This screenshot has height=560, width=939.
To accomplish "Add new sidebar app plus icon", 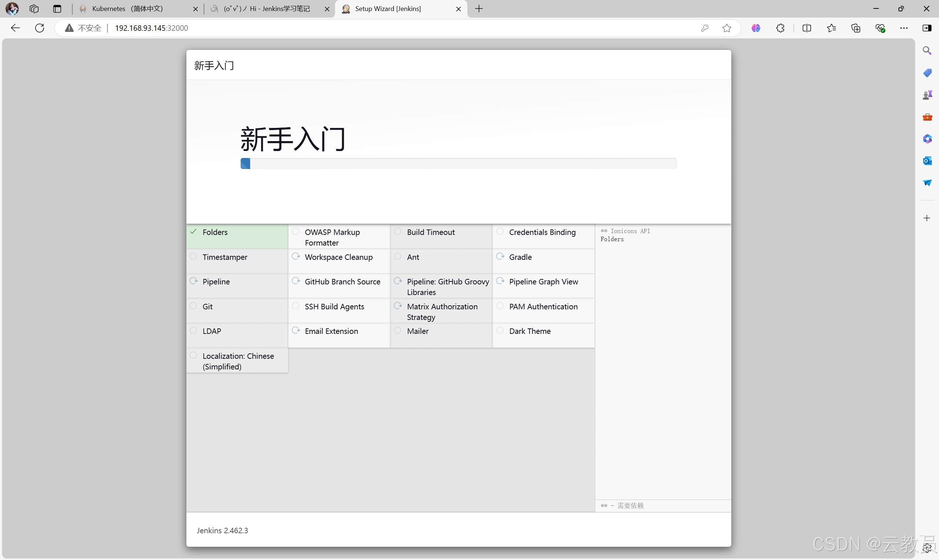I will pyautogui.click(x=927, y=218).
